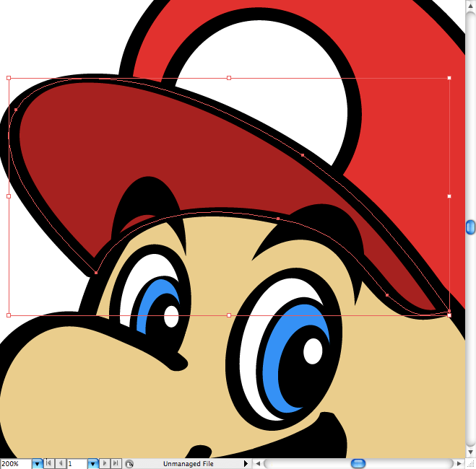
Task: Click the window resize grip corner
Action: (x=470, y=463)
